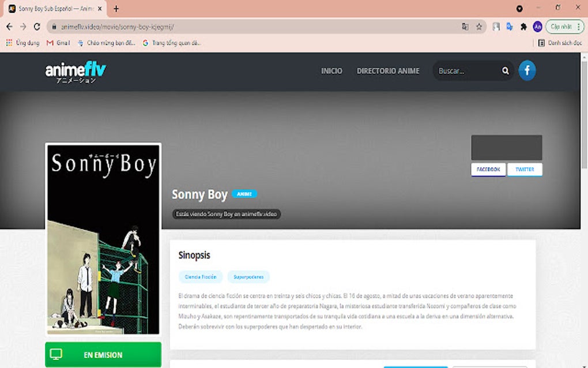This screenshot has width=588, height=368.
Task: Click the animeflv logo
Action: pyautogui.click(x=76, y=72)
